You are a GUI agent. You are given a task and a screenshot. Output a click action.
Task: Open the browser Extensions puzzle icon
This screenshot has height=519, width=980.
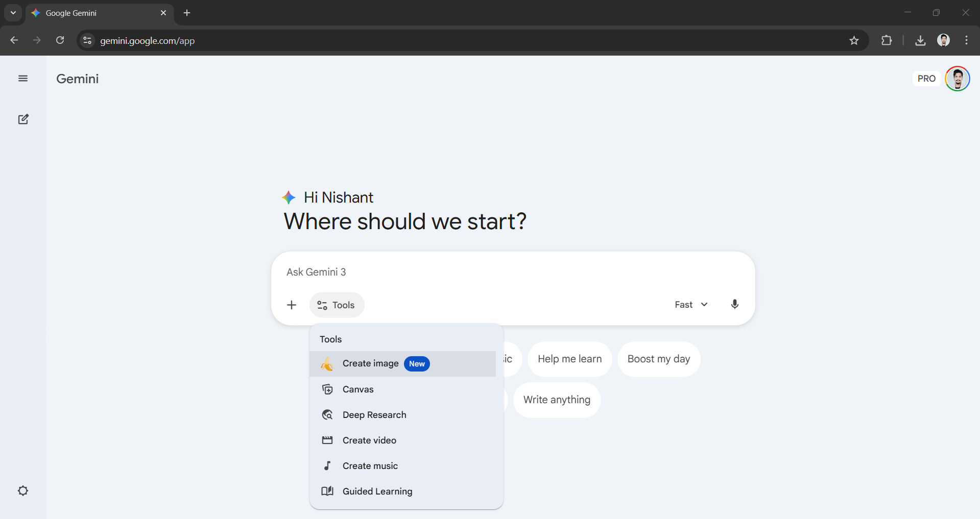click(x=887, y=40)
